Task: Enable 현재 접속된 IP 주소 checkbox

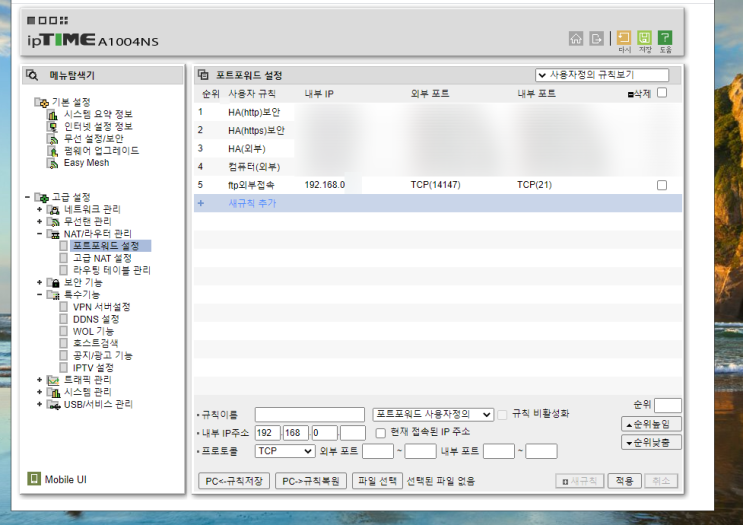Action: 381,433
